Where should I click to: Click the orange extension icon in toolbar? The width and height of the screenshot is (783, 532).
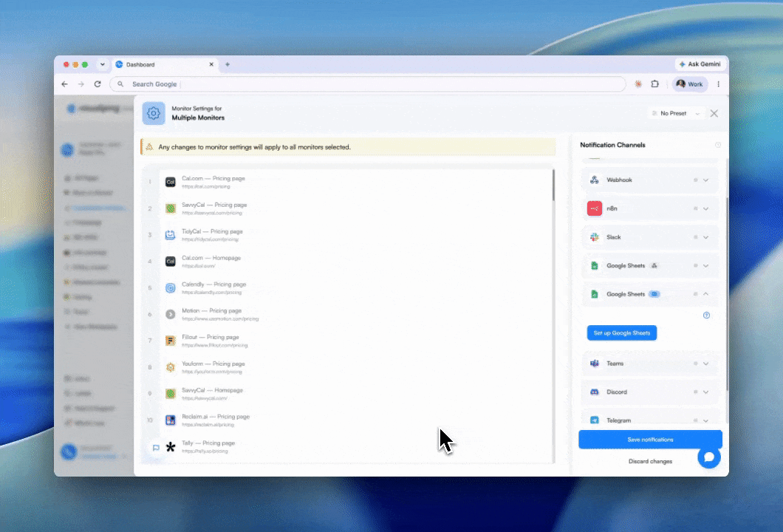tap(638, 84)
